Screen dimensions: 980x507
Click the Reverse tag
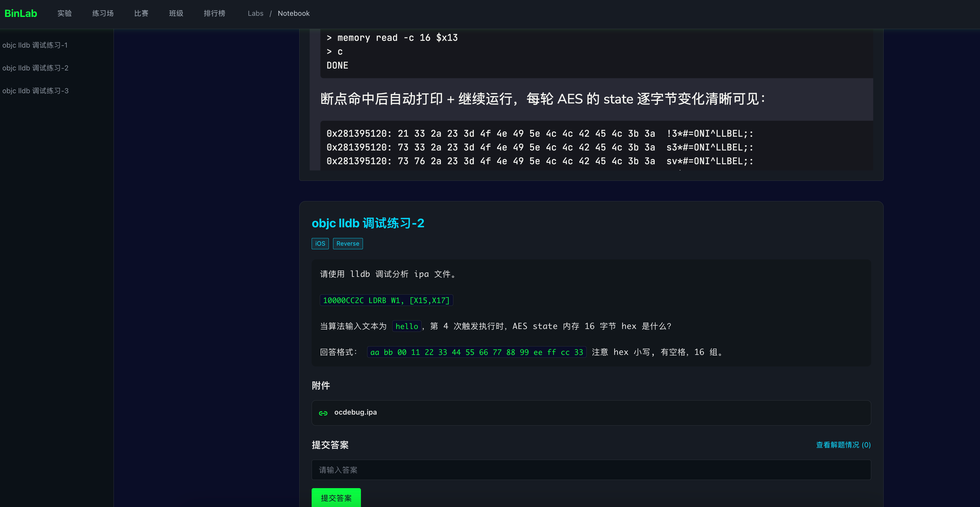347,243
